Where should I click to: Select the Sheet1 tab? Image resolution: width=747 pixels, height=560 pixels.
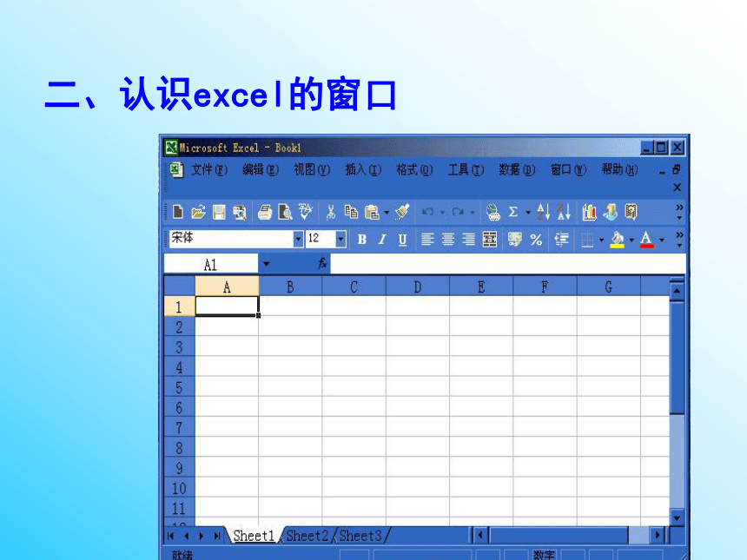[x=254, y=536]
